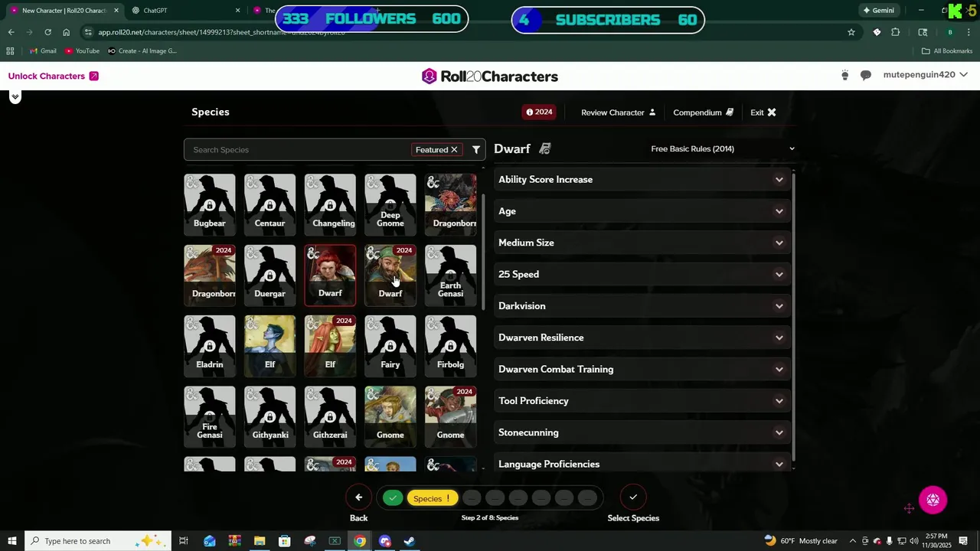
Task: Select the Deep Gnome species card
Action: (x=390, y=204)
